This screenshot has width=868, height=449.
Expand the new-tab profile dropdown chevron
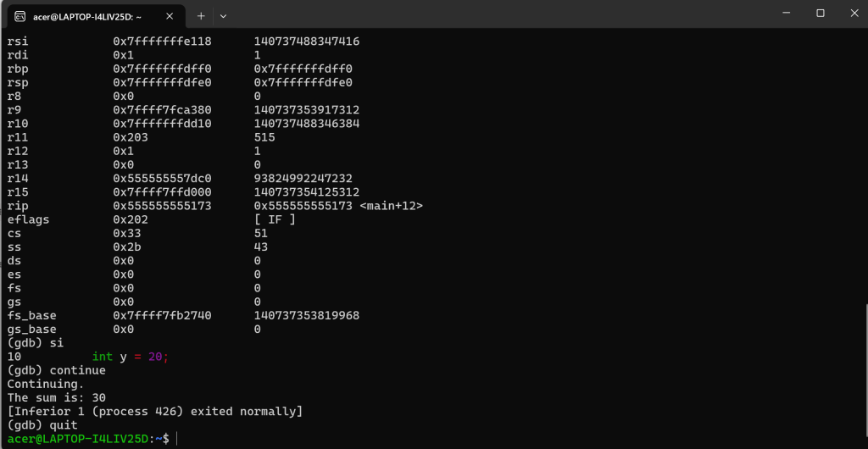click(223, 16)
